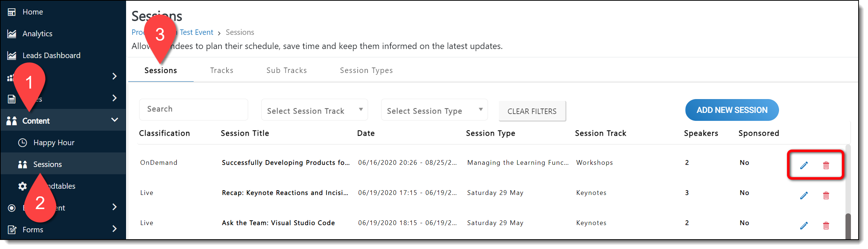Open Leads Dashboard from sidebar
868x249 pixels.
click(x=51, y=56)
